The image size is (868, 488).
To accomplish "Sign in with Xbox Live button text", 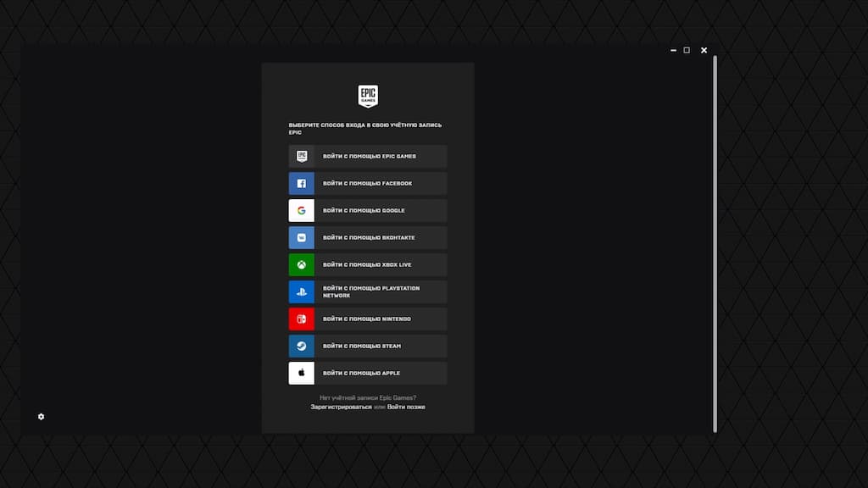I will tap(367, 265).
